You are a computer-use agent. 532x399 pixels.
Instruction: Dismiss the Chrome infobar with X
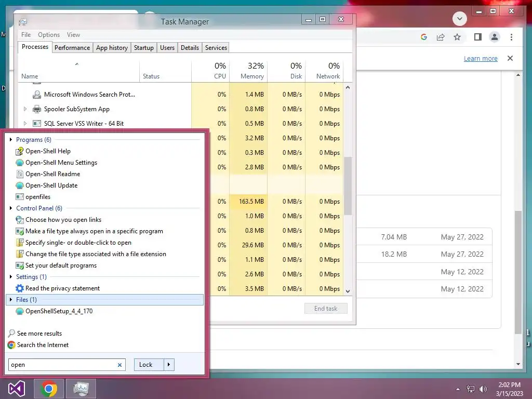[x=510, y=58]
